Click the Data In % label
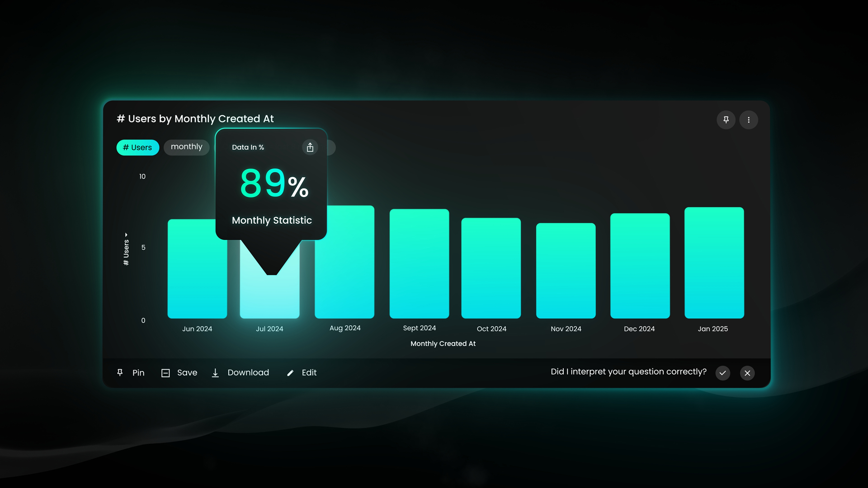The image size is (868, 488). [x=248, y=147]
